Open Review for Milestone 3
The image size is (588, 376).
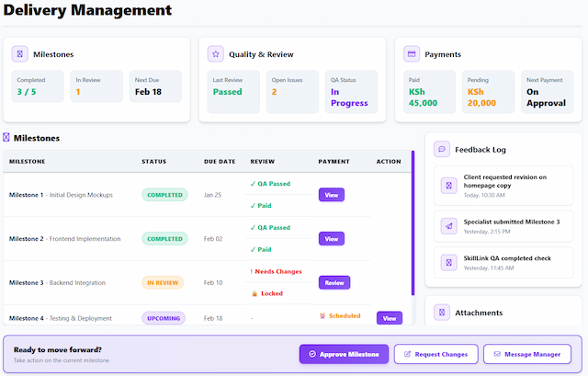[334, 282]
